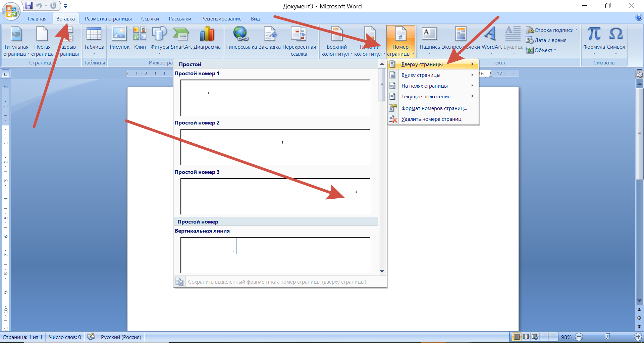Switch to Print Layout view in status bar
This screenshot has width=644, height=343.
(517, 337)
